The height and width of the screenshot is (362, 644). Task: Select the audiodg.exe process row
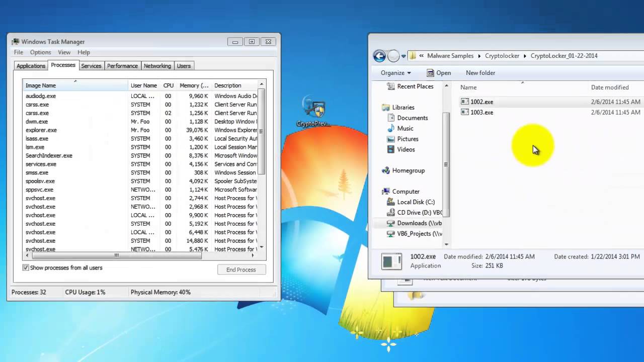140,96
